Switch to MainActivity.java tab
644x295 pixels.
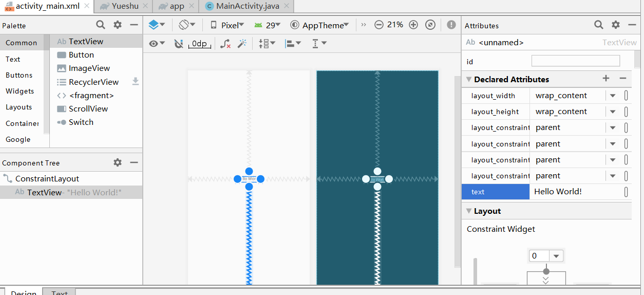247,6
